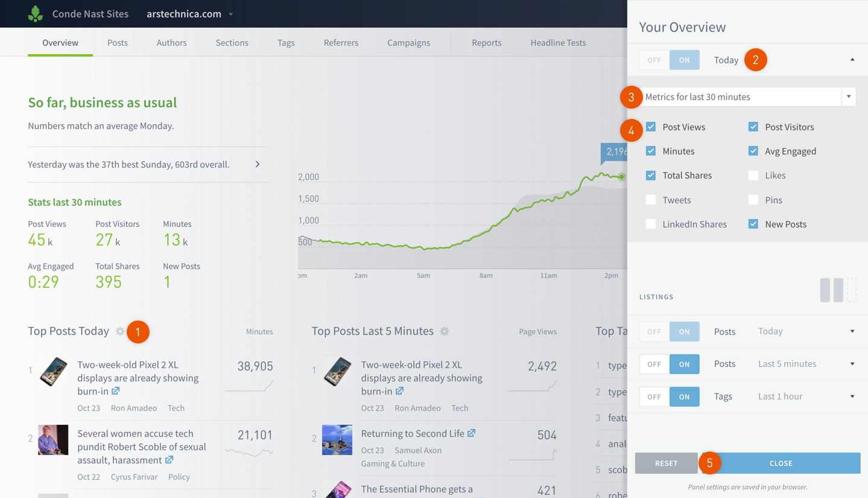Screen dimensions: 868x498
Task: Switch to the Overview tab
Action: [60, 43]
